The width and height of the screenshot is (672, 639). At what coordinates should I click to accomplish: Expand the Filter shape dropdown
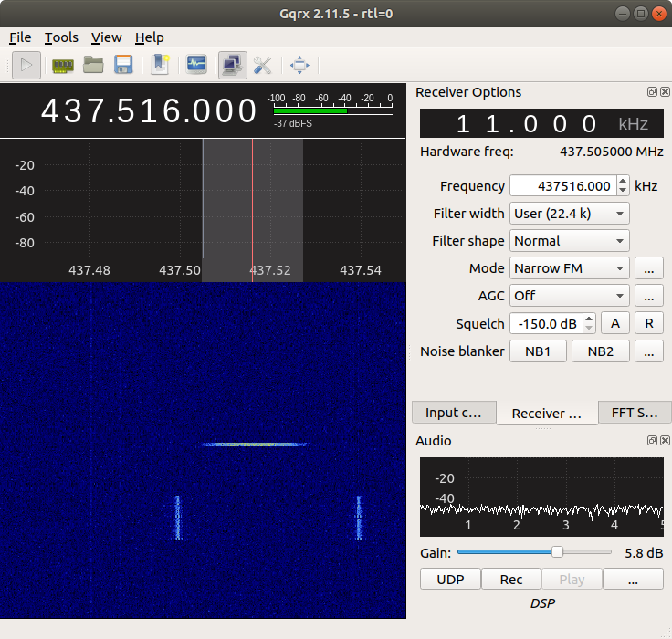coord(569,241)
